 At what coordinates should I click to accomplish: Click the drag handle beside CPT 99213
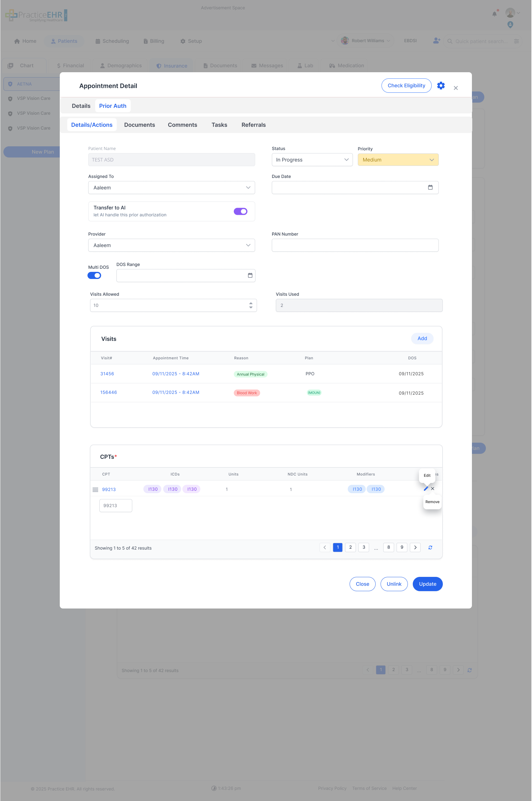point(95,489)
